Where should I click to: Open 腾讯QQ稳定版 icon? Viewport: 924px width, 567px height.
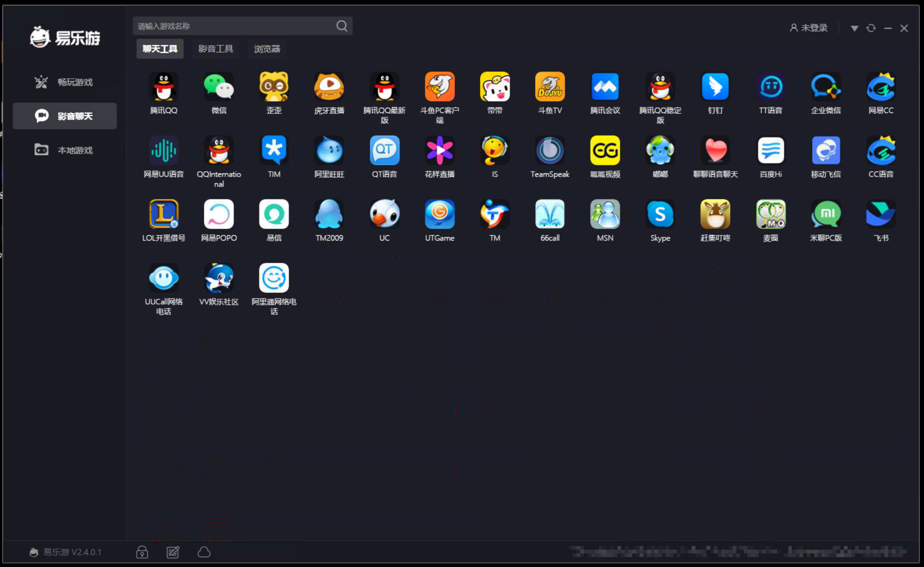[x=660, y=87]
